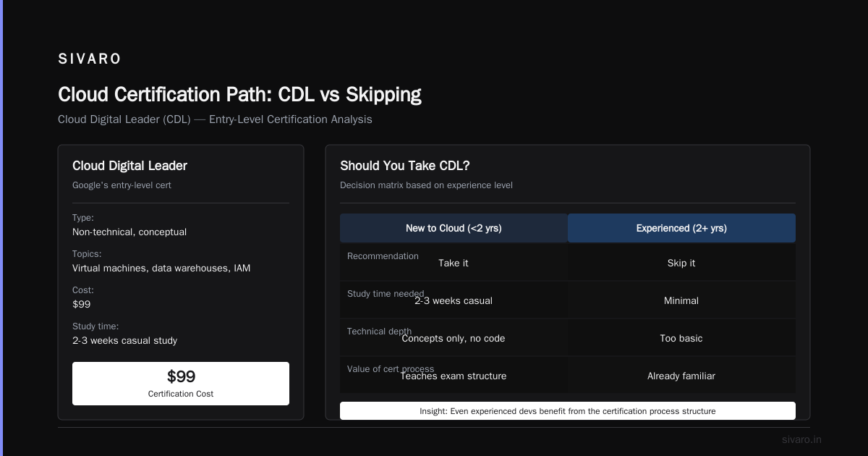Image resolution: width=868 pixels, height=456 pixels.
Task: Click '2-3 weeks casual study' value
Action: pyautogui.click(x=124, y=341)
